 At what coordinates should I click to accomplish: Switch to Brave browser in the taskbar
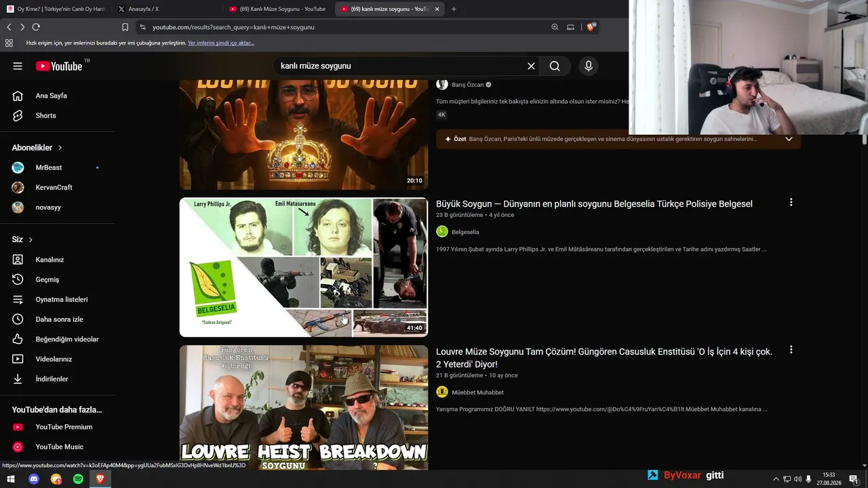point(100,479)
